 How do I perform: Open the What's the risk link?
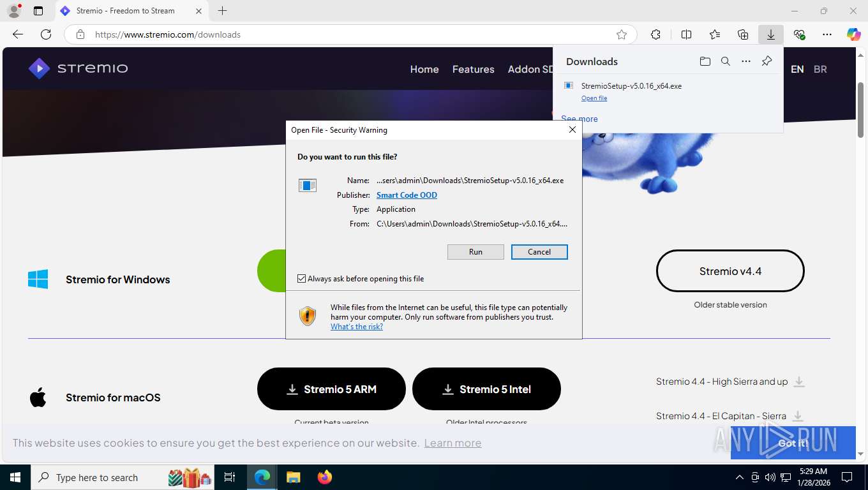click(x=357, y=327)
